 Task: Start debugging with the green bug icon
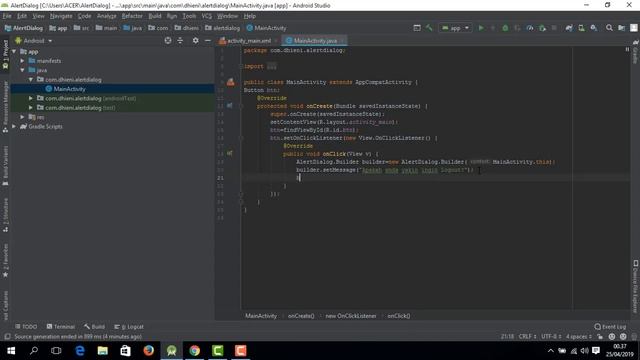[x=505, y=28]
